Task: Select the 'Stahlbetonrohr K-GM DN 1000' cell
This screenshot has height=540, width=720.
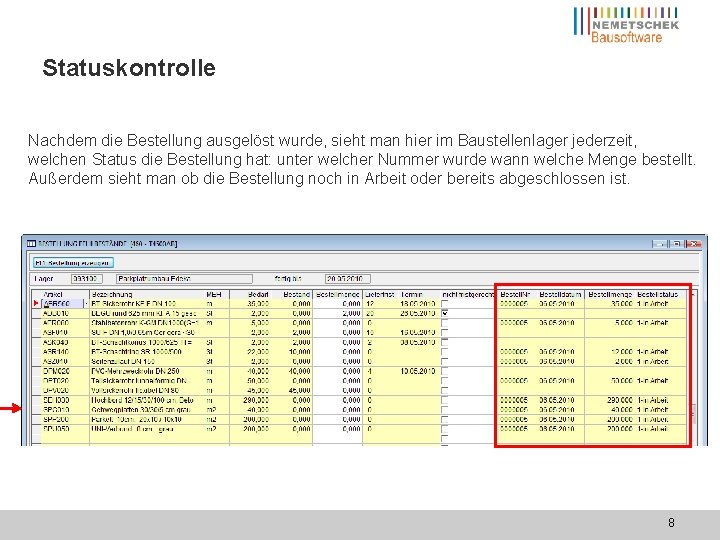Action: (147, 323)
